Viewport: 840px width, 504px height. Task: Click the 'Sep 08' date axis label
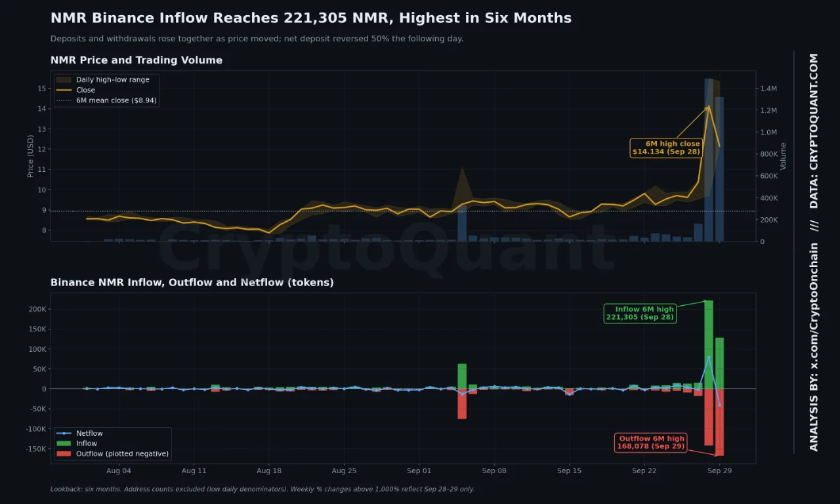[494, 471]
